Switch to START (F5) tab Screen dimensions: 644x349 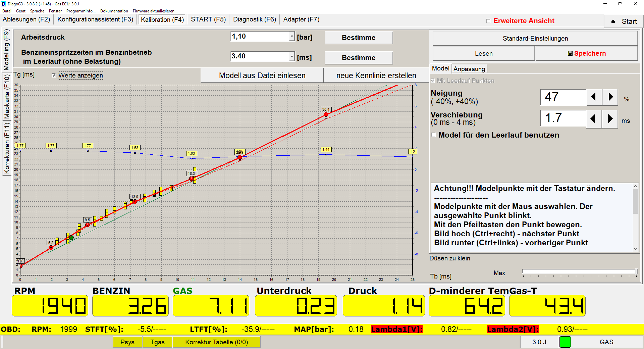pos(208,19)
